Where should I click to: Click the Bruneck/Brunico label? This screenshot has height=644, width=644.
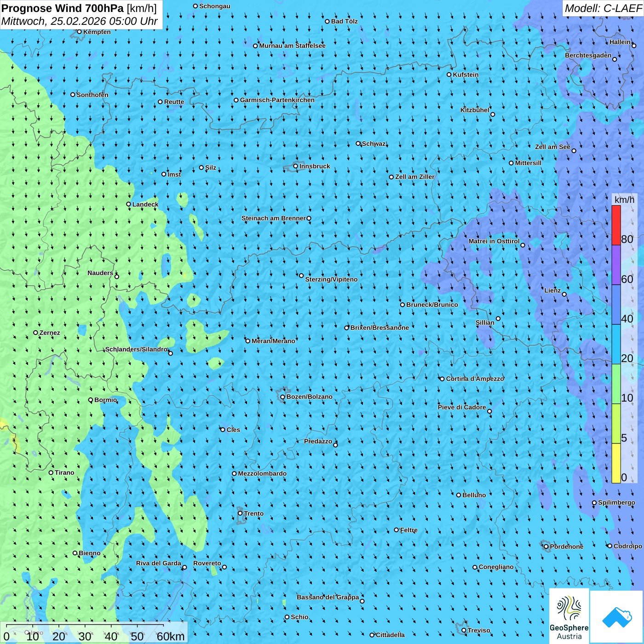pyautogui.click(x=432, y=305)
